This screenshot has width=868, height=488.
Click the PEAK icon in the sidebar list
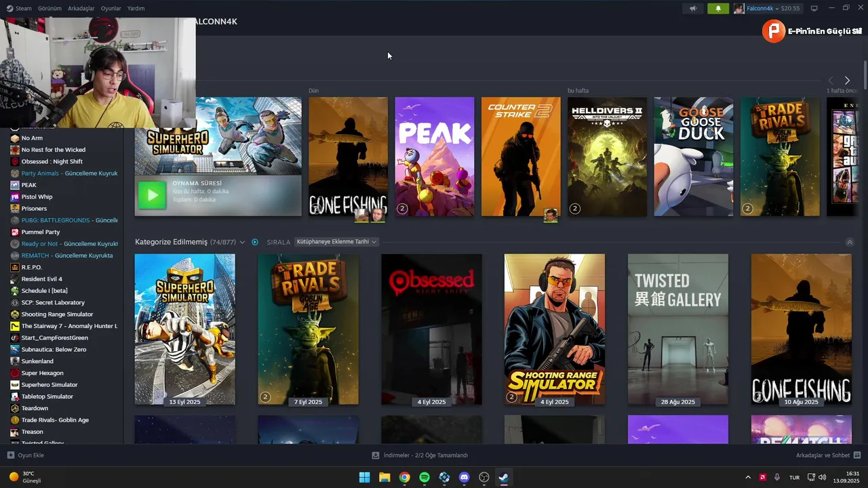click(15, 185)
